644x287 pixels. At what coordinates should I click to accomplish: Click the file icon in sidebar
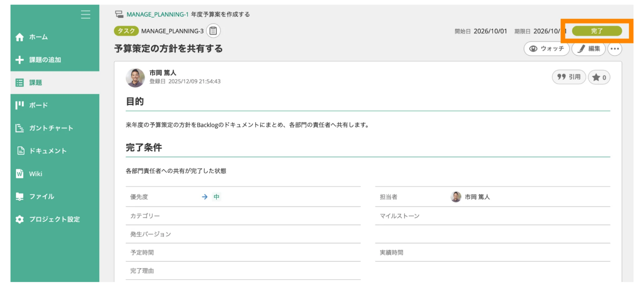[20, 196]
